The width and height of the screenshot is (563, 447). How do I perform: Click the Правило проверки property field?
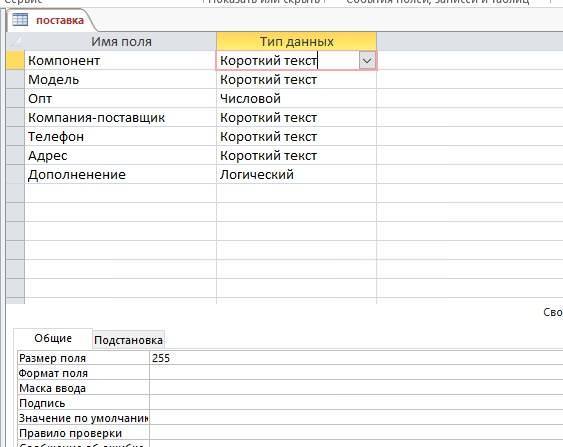(356, 433)
